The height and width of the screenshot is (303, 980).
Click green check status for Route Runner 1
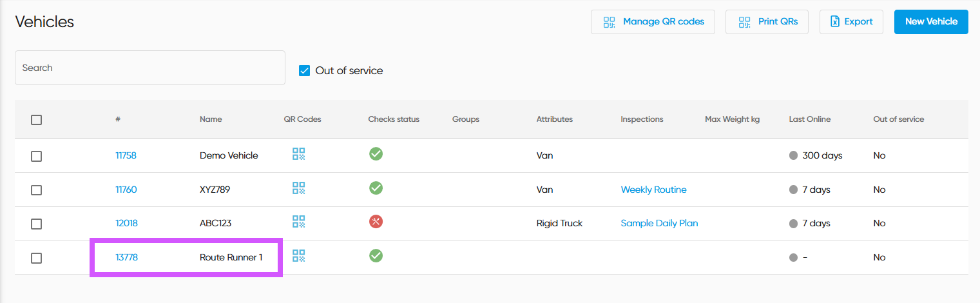(x=376, y=256)
